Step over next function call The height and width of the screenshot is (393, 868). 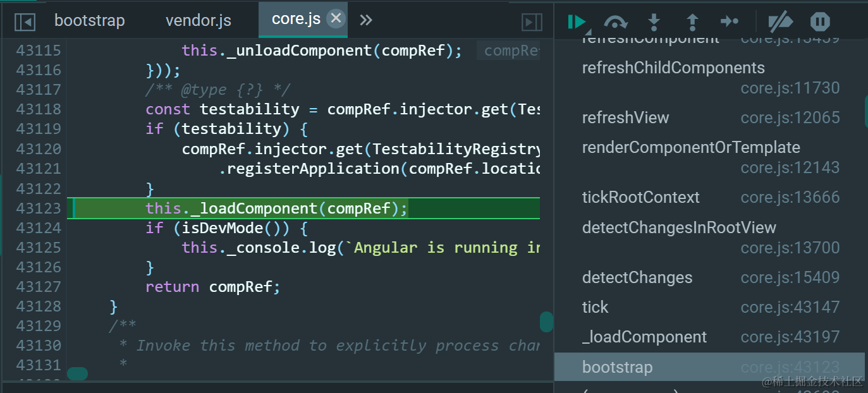tap(615, 22)
